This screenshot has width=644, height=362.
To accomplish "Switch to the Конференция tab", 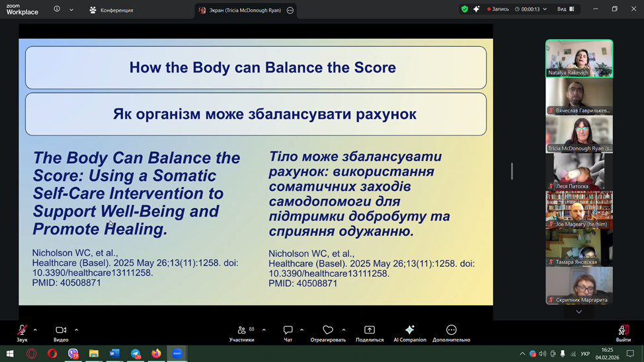I will coord(111,10).
